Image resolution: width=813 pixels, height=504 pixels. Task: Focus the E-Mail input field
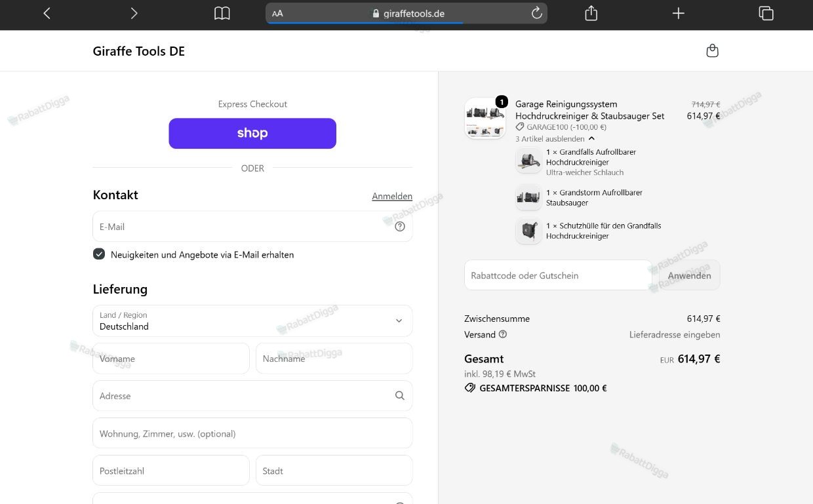coord(252,227)
